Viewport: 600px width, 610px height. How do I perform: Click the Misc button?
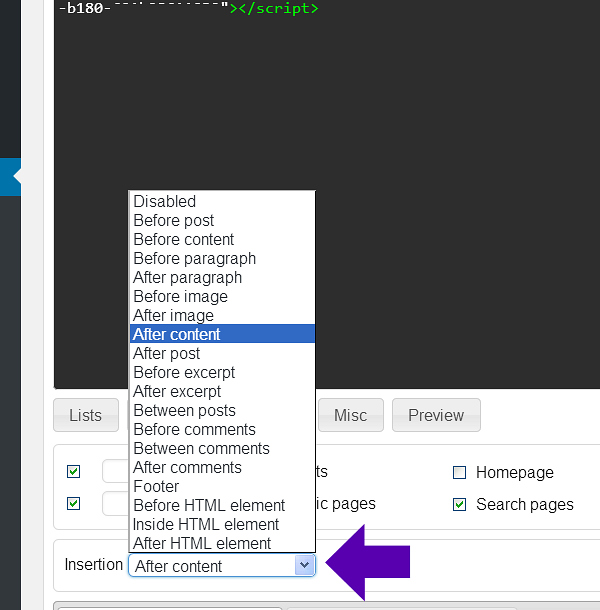pos(351,415)
